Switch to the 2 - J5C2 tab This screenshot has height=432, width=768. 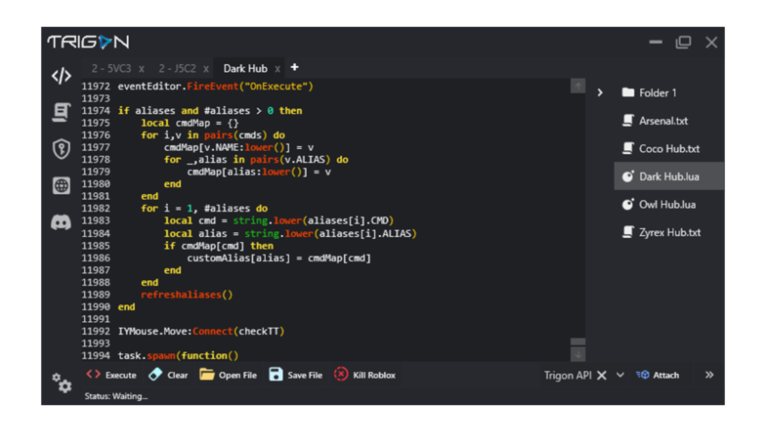pyautogui.click(x=176, y=68)
